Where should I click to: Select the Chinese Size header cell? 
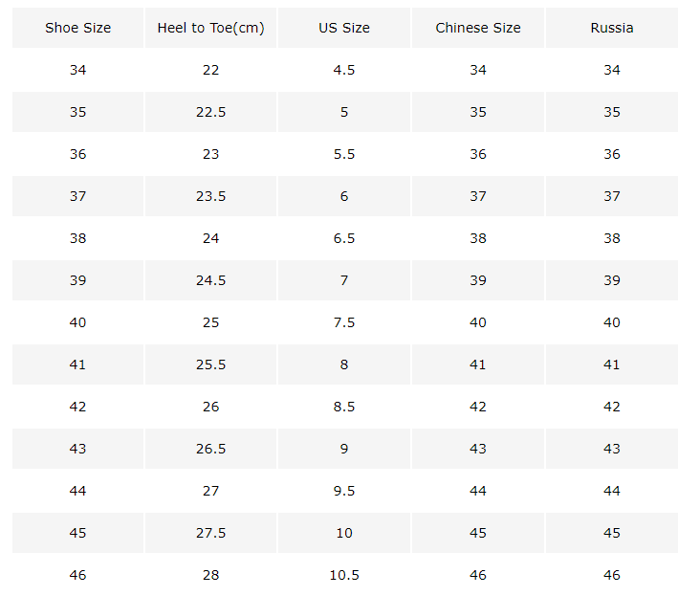[478, 28]
